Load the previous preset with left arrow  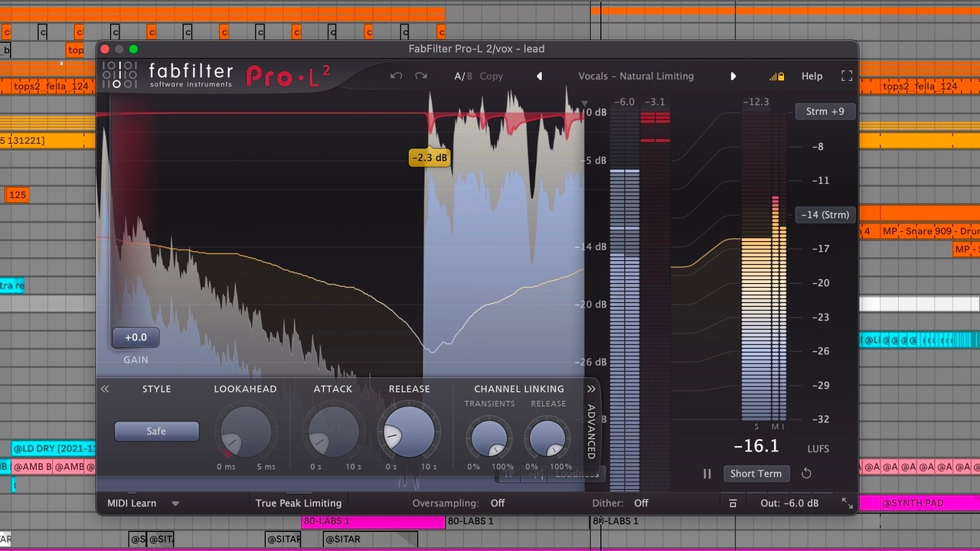point(539,76)
